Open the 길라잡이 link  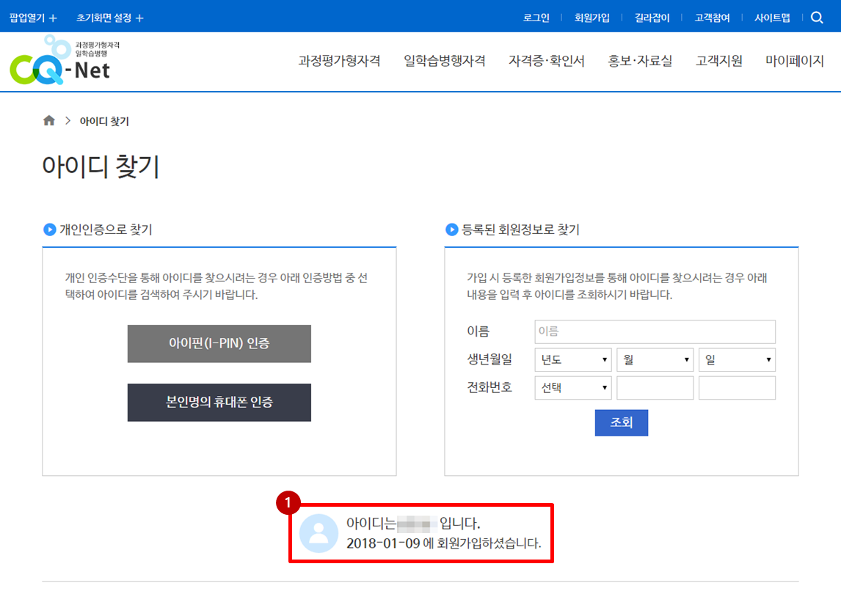click(x=652, y=18)
